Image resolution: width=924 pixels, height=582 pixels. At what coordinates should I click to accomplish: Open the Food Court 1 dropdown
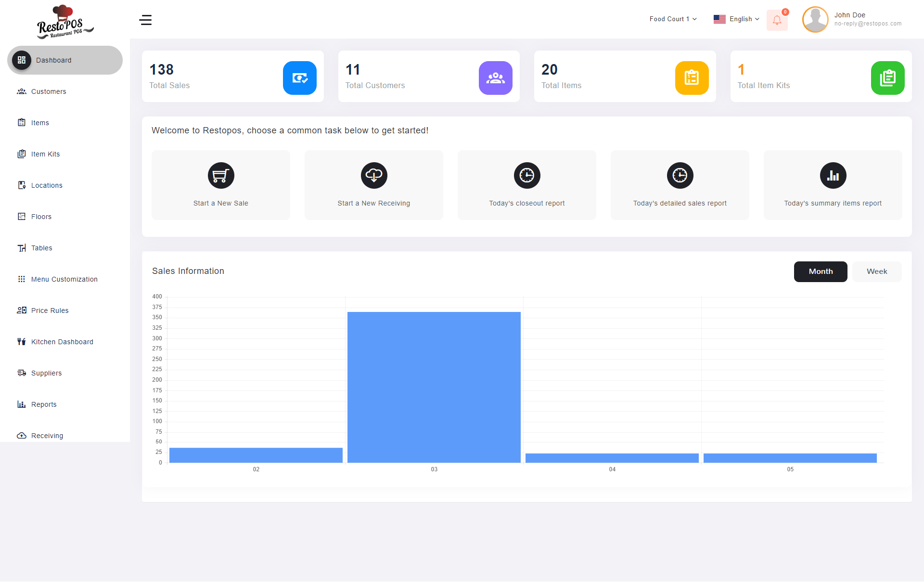672,19
